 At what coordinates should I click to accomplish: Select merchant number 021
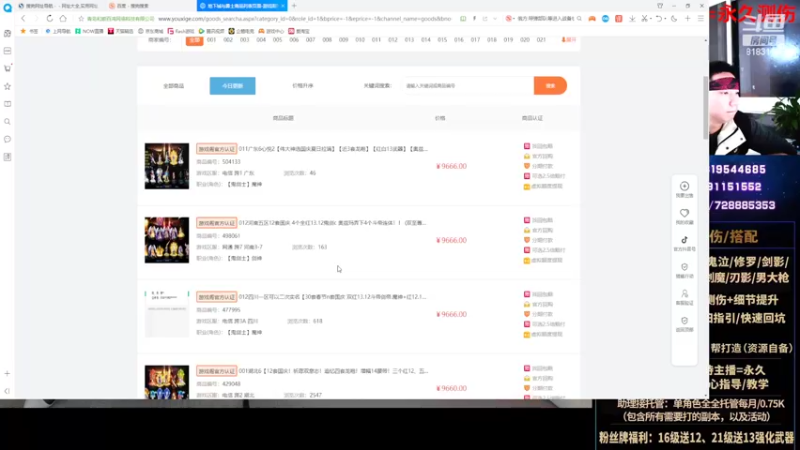[x=541, y=40]
